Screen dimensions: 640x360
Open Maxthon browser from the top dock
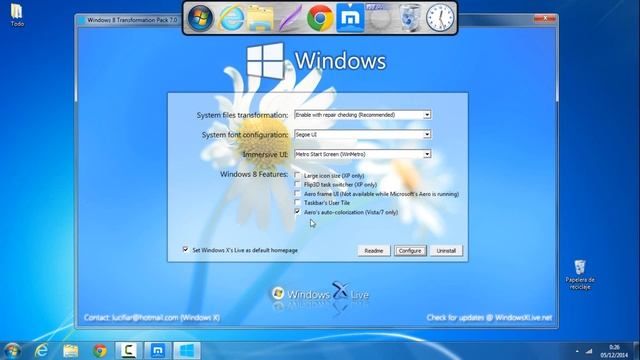(x=350, y=18)
